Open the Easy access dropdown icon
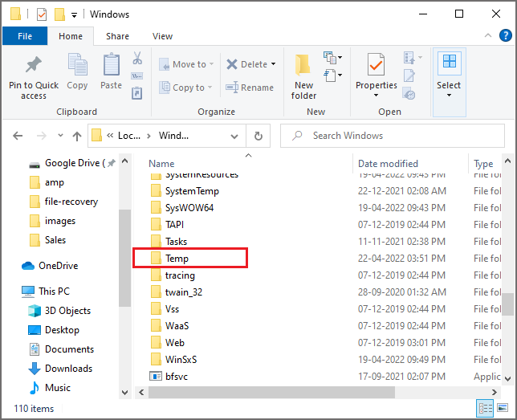The height and width of the screenshot is (420, 517). [332, 75]
